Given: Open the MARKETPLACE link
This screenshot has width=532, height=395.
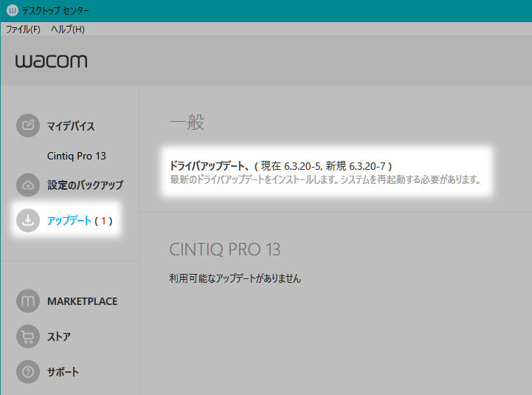Looking at the screenshot, I should click(x=83, y=301).
